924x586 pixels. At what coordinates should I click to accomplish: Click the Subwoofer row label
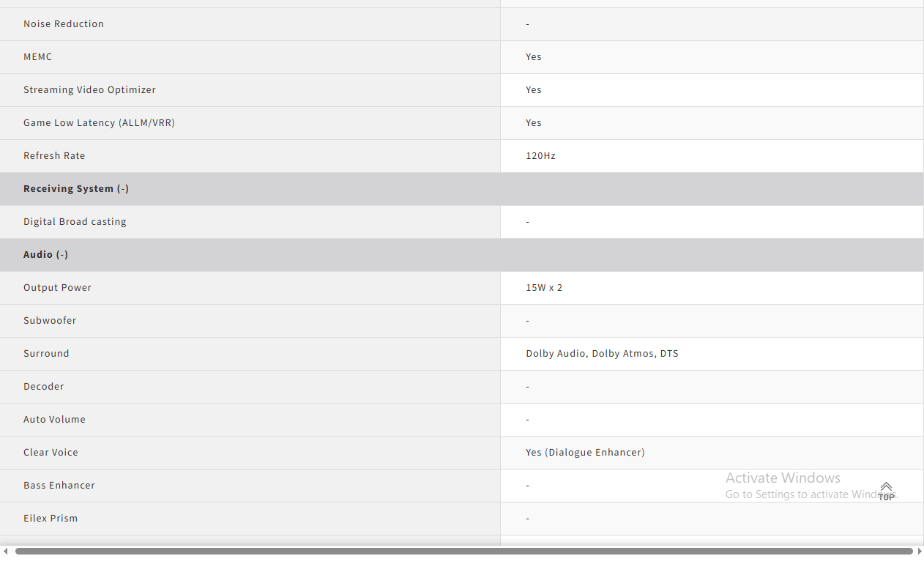pyautogui.click(x=50, y=321)
